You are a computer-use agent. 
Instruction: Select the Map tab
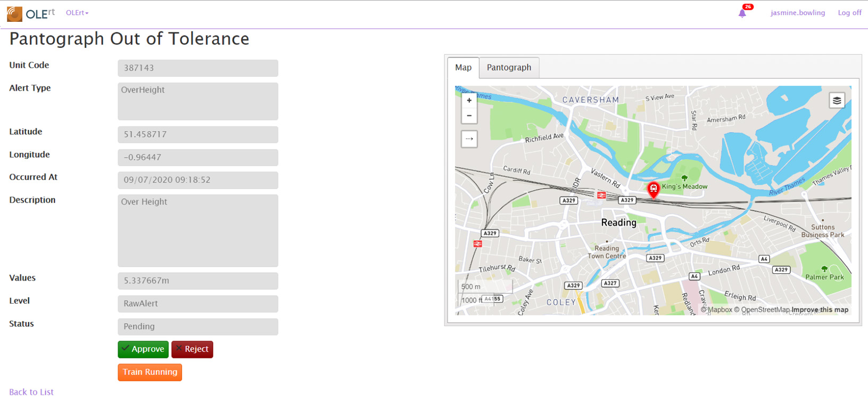463,68
